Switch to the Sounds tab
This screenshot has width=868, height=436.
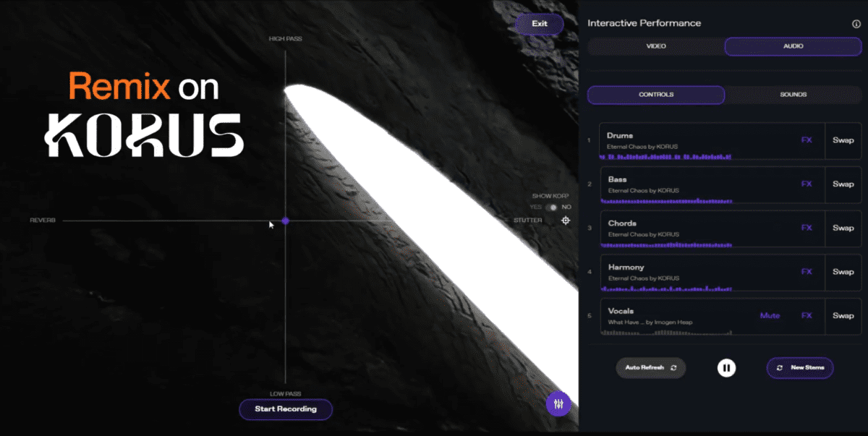793,95
